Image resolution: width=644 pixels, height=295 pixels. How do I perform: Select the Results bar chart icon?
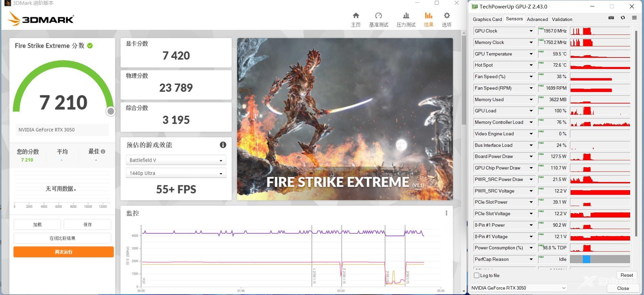pyautogui.click(x=429, y=16)
